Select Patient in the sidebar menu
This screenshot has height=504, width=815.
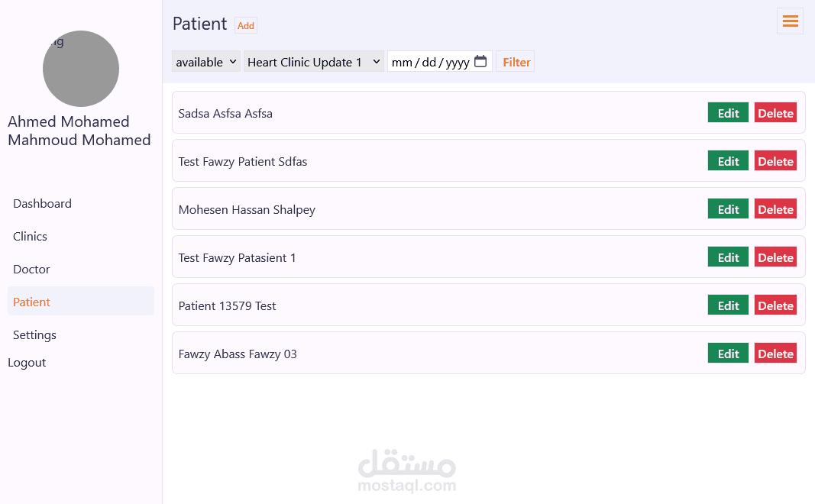pyautogui.click(x=32, y=302)
